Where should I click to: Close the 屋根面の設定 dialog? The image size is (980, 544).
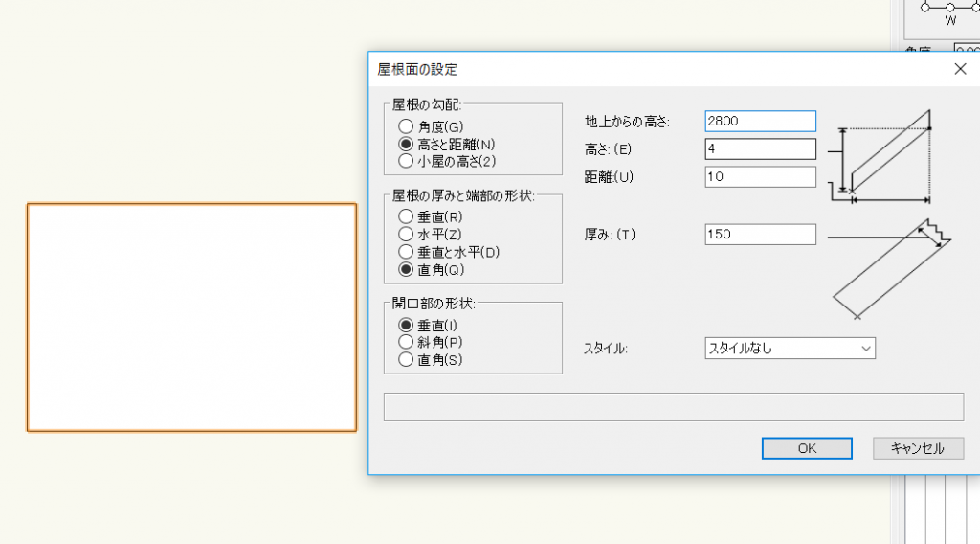coord(960,69)
